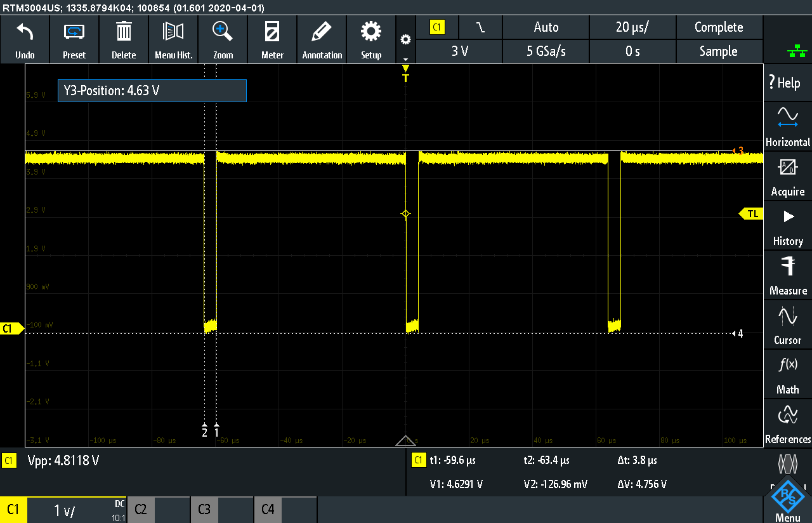Click the Undo toolbar icon
Screen dimensions: 812x523
click(25, 40)
